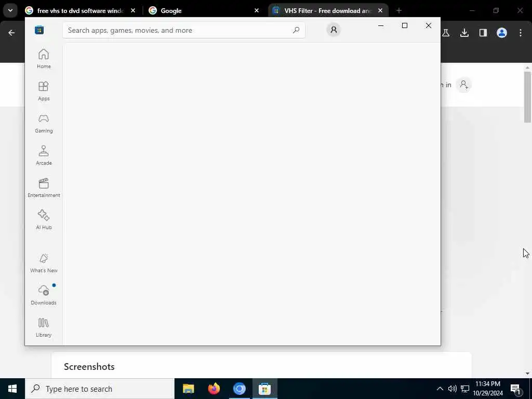Viewport: 532px width, 399px height.
Task: Open Chrome Labs flask icon
Action: (446, 33)
